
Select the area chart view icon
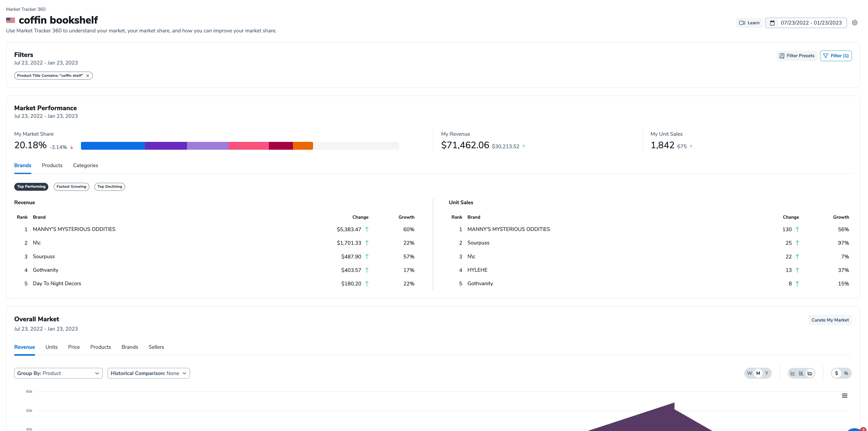click(x=810, y=373)
